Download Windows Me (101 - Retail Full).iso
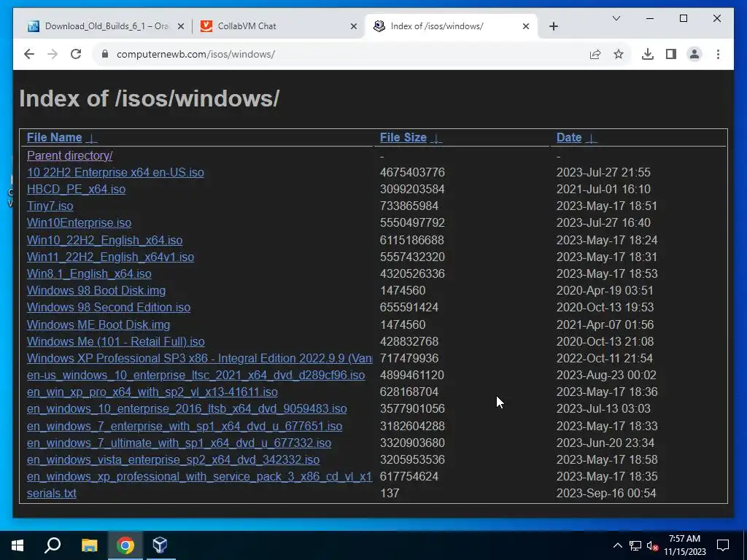Viewport: 747px width, 560px height. click(x=116, y=341)
